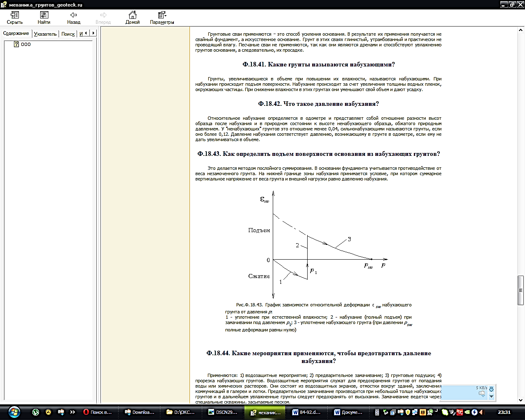Click the orange pause tray icon
This screenshot has height=420, width=525.
(423, 412)
